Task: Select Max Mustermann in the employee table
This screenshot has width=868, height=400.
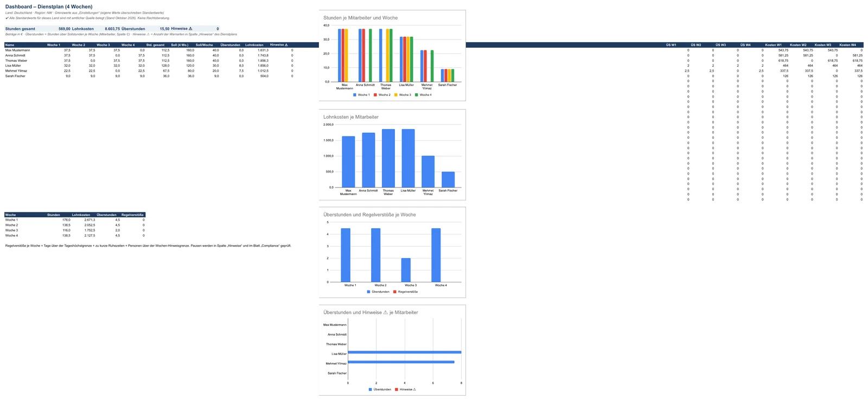Action: click(18, 50)
